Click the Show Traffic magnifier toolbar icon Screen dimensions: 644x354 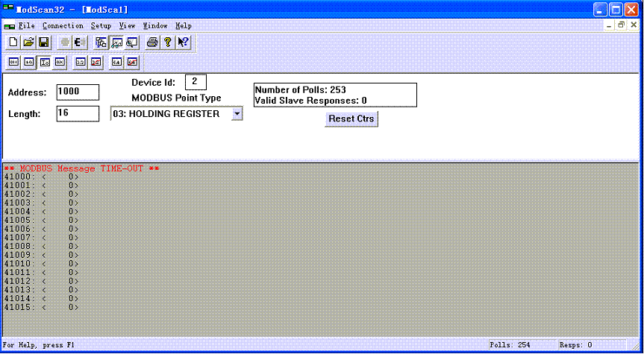point(132,42)
